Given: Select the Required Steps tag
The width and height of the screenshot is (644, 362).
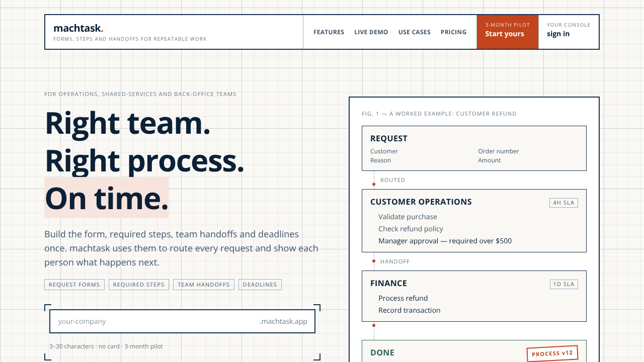Looking at the screenshot, I should tap(139, 285).
